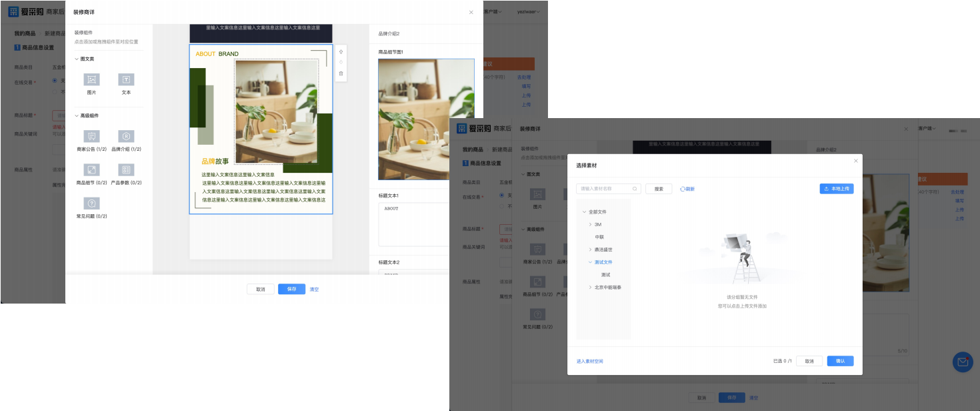Click 商家公告 component icon behind the 选择素材 dialog
The image size is (980, 411).
point(538,250)
